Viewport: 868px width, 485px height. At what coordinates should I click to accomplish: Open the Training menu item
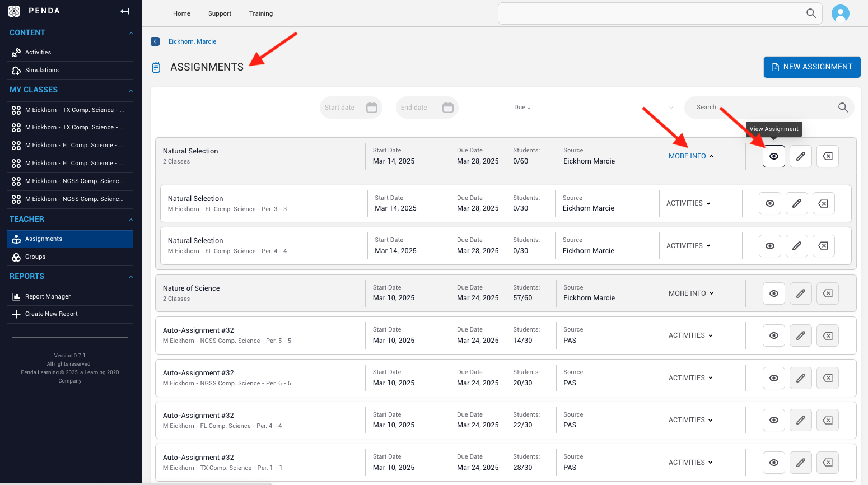pos(261,13)
